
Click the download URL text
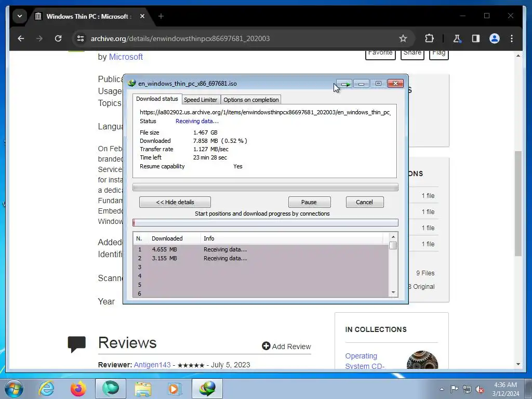click(265, 112)
